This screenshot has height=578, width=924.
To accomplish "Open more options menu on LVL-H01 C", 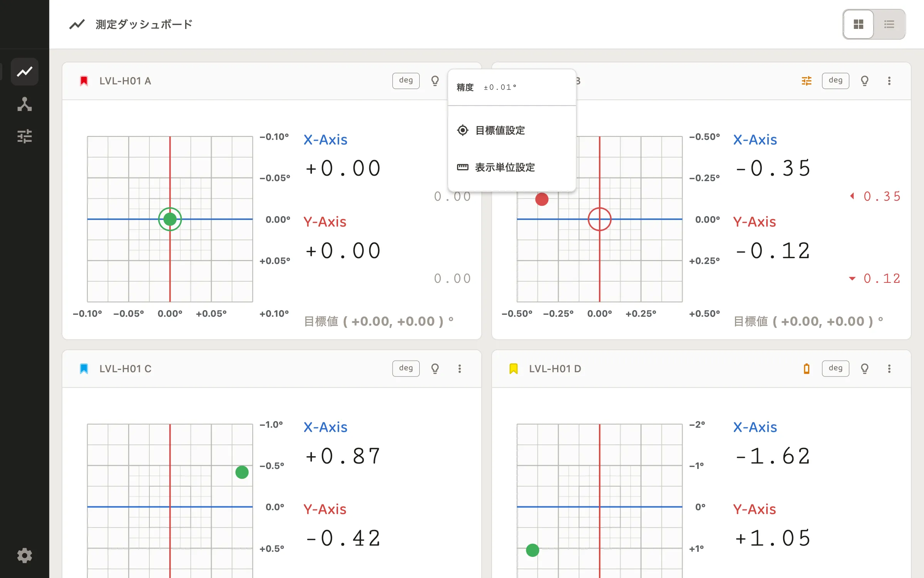I will (460, 369).
